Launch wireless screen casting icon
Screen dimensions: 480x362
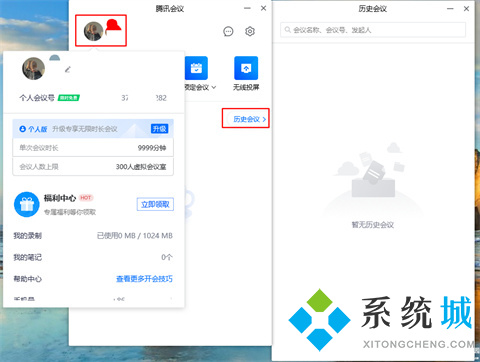click(246, 68)
